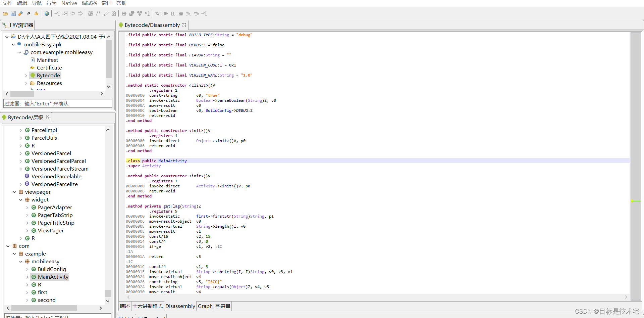Start debugging with the bug icon
Screen dimensions: 644x318
click(x=158, y=14)
